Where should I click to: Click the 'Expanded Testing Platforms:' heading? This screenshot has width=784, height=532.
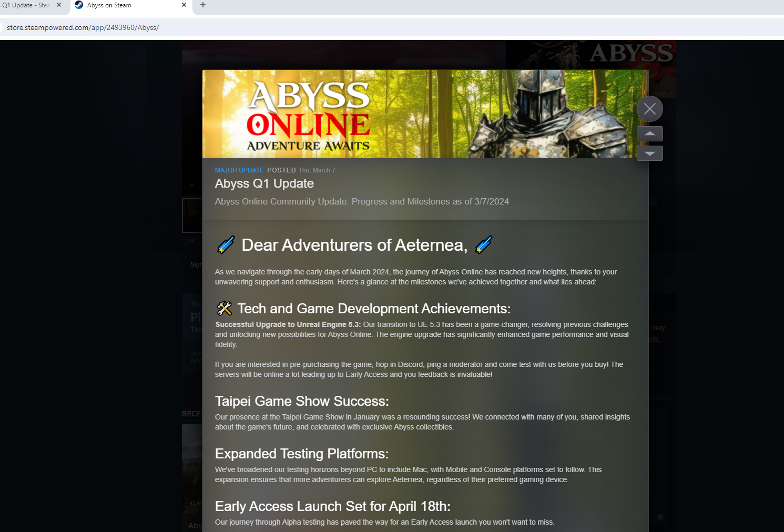coord(302,454)
